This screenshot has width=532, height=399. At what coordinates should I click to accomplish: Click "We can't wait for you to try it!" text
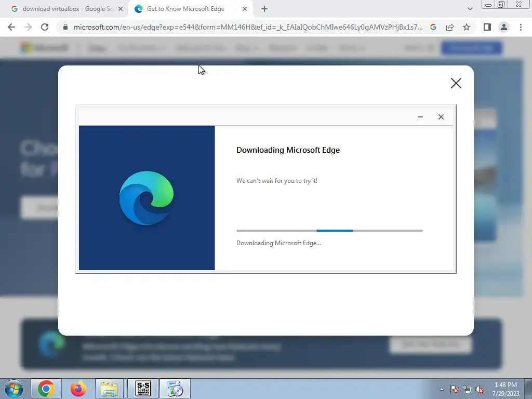point(277,181)
